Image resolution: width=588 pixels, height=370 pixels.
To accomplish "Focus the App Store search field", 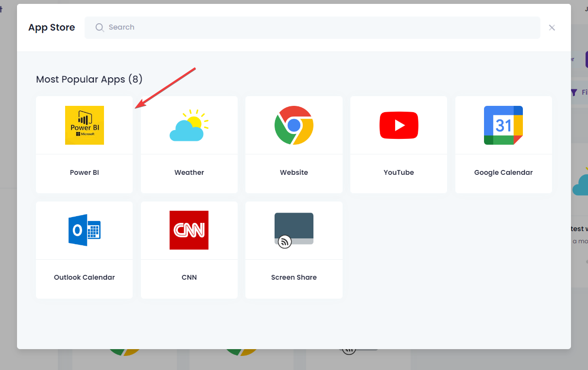I will tap(312, 28).
